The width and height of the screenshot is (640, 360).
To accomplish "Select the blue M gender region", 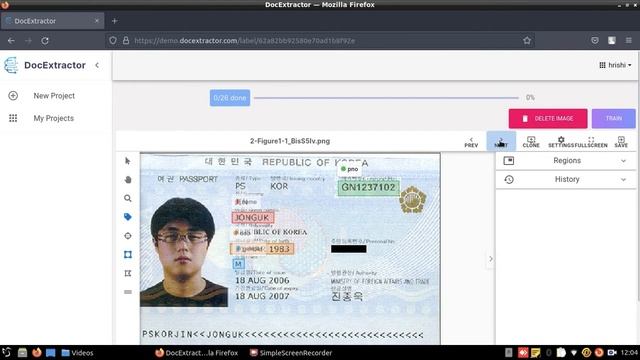I will click(238, 264).
